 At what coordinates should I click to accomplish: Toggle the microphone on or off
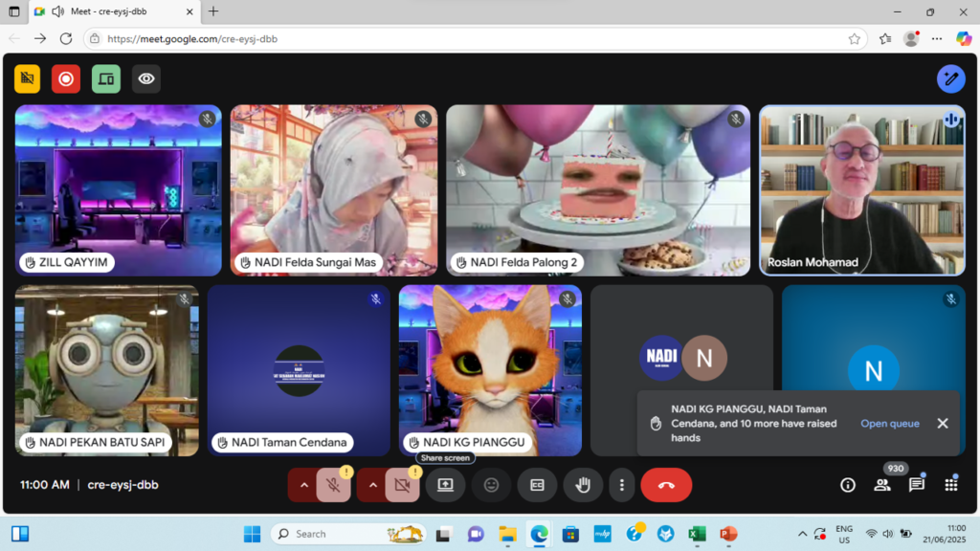333,485
